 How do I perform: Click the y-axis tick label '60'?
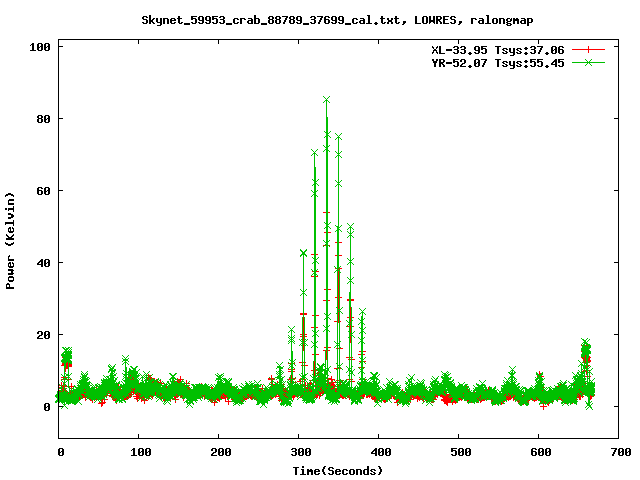pos(44,191)
